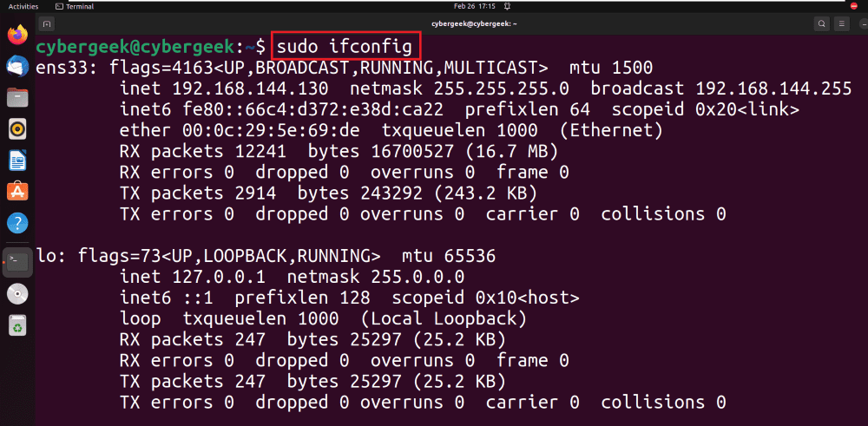Click 'TX packets 2914' text
868x426 pixels.
[198, 193]
